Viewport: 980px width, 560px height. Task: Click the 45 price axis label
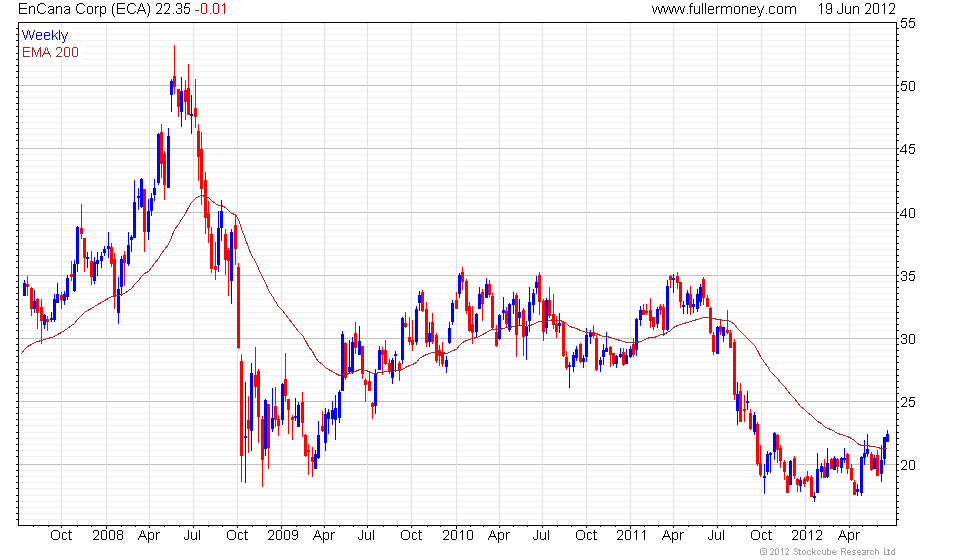pos(908,149)
